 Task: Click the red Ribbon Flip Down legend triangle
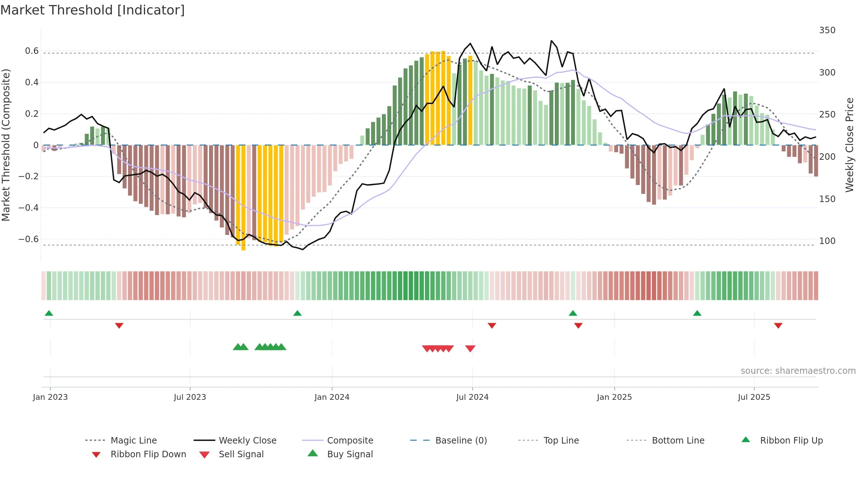96,455
